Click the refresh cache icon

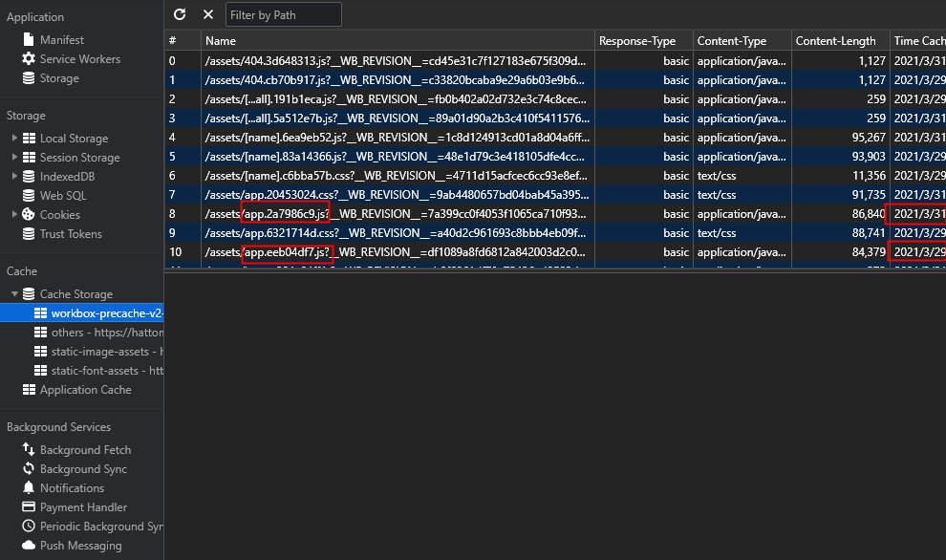click(180, 14)
